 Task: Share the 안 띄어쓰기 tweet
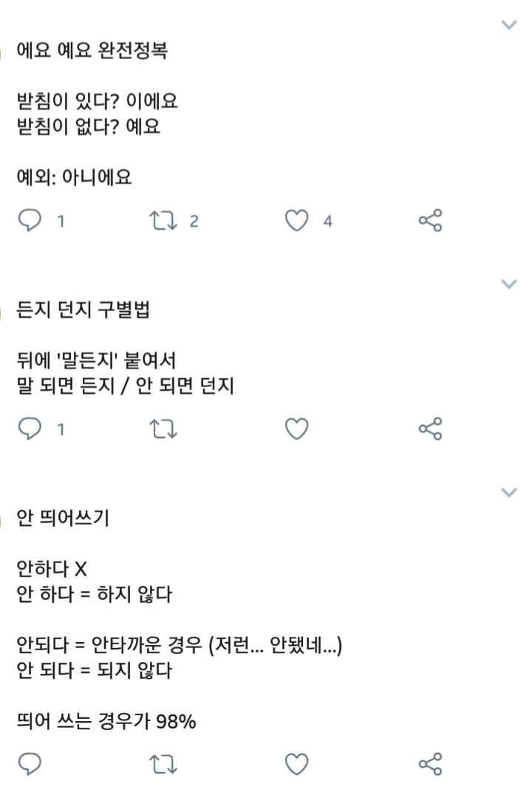pos(430,764)
